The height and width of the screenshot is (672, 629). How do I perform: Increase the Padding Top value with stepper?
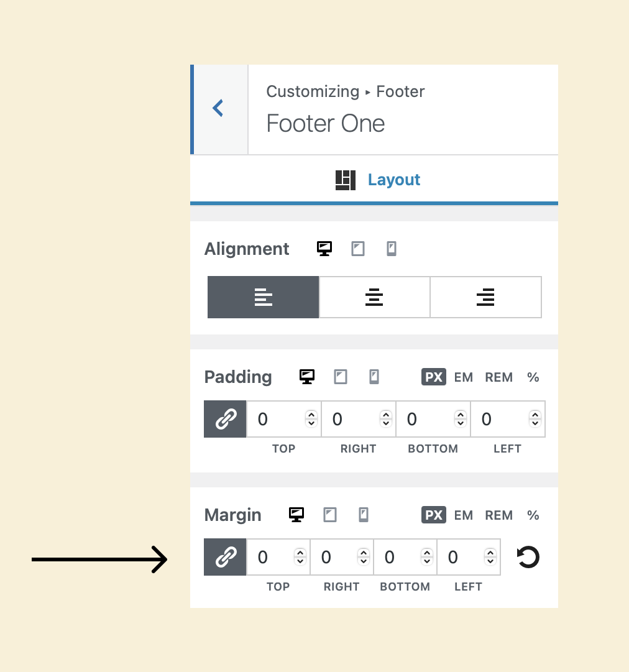311,415
